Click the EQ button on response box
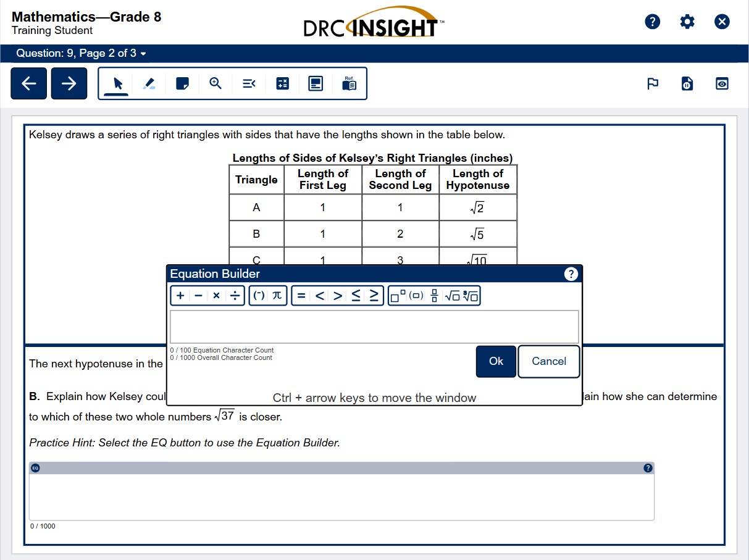This screenshot has height=560, width=749. click(35, 468)
